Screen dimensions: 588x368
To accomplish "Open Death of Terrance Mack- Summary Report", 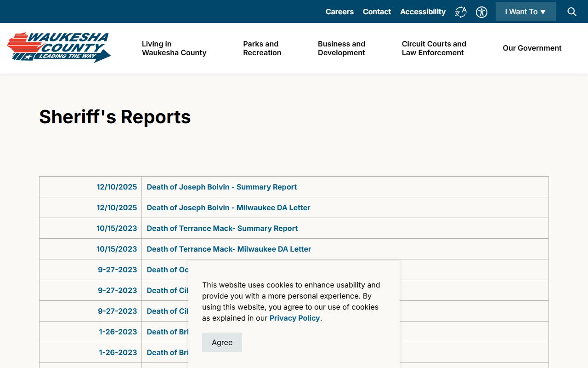I will click(x=222, y=228).
